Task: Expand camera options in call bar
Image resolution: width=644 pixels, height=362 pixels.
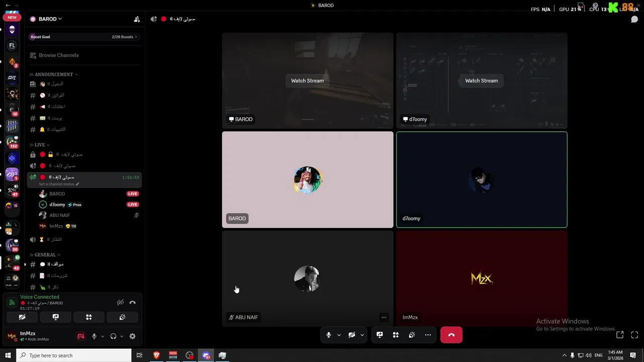Action: [x=362, y=335]
